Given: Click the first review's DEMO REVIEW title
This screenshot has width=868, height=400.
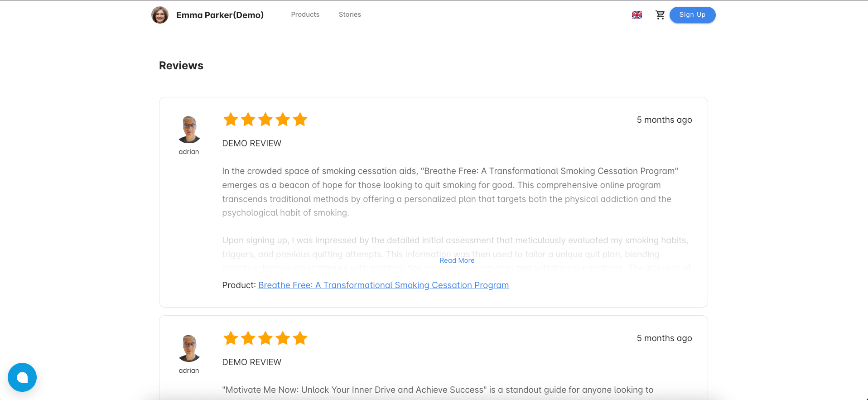Looking at the screenshot, I should click(x=251, y=143).
